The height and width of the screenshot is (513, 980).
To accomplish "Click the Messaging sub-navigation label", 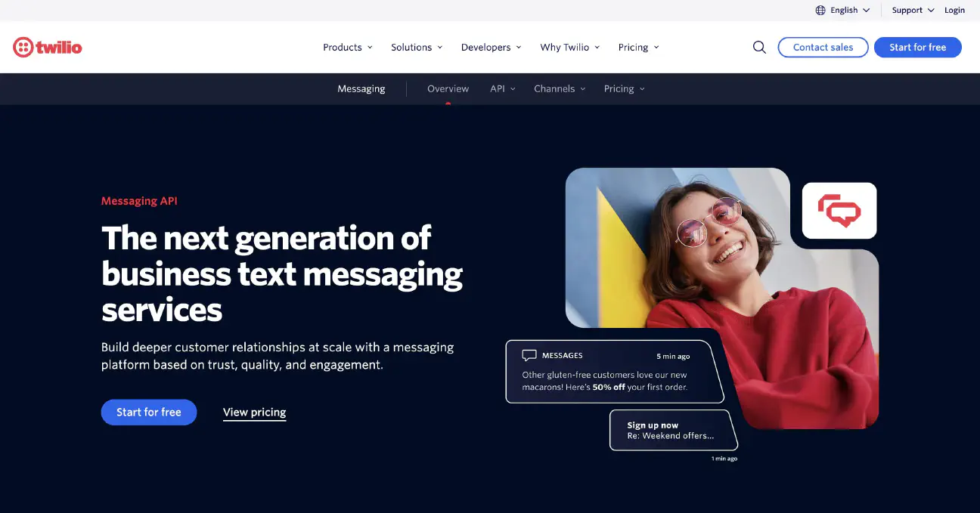I will click(361, 88).
